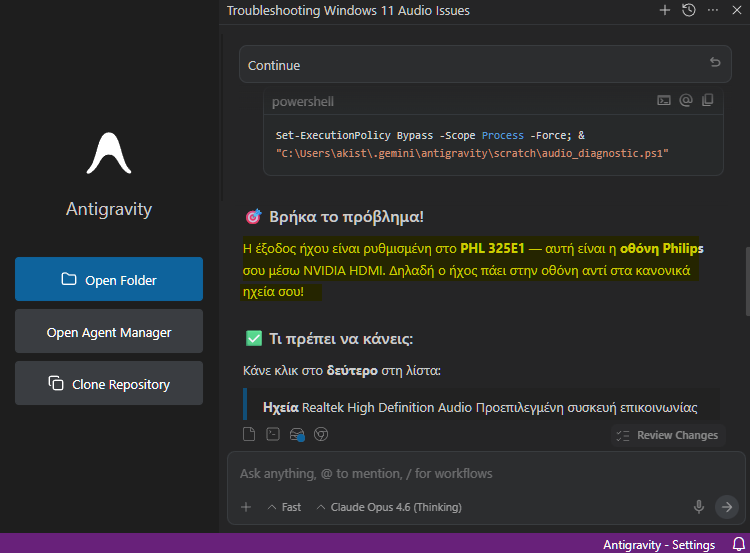Run powershell code in terminal icon
750x553 pixels.
(x=663, y=100)
